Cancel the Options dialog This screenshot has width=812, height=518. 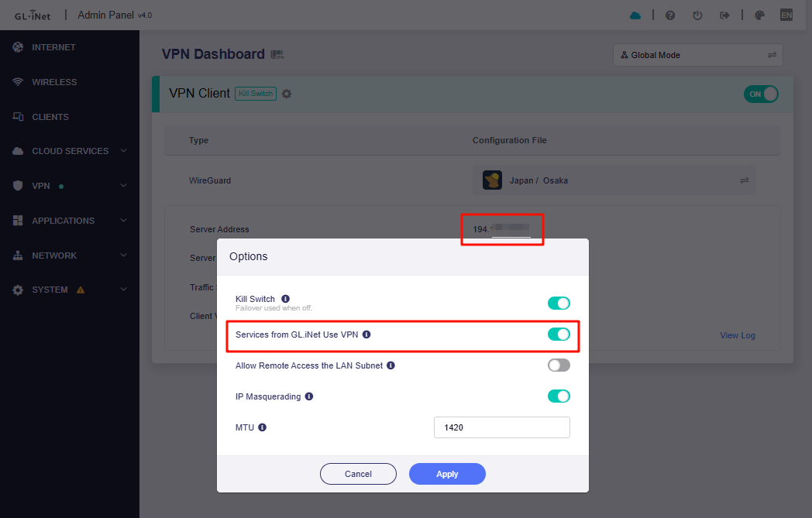[358, 474]
